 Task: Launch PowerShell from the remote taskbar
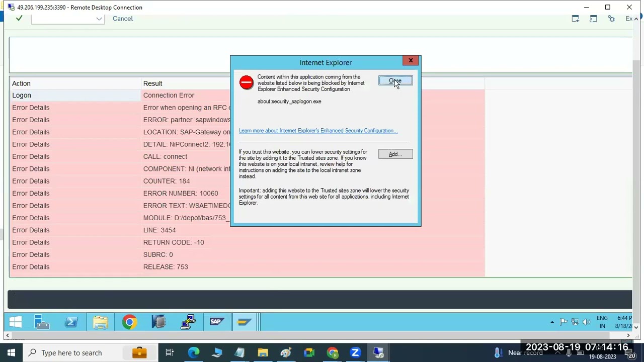[x=71, y=322]
